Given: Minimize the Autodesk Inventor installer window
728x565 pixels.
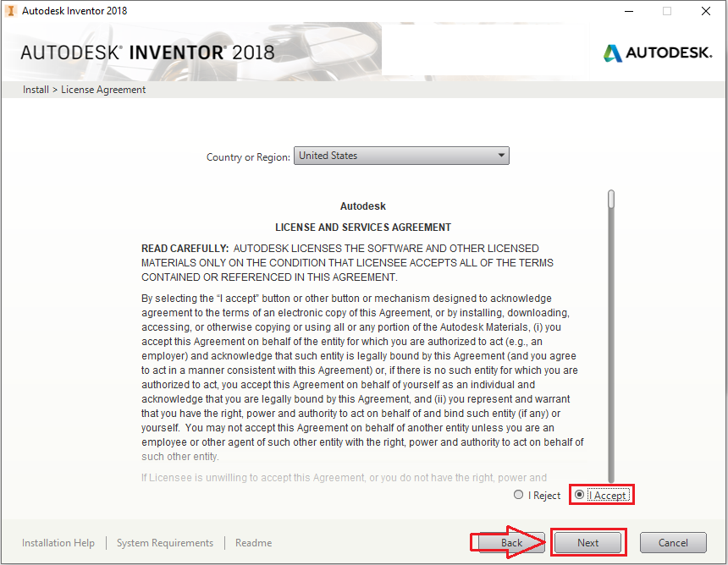Looking at the screenshot, I should [x=627, y=11].
